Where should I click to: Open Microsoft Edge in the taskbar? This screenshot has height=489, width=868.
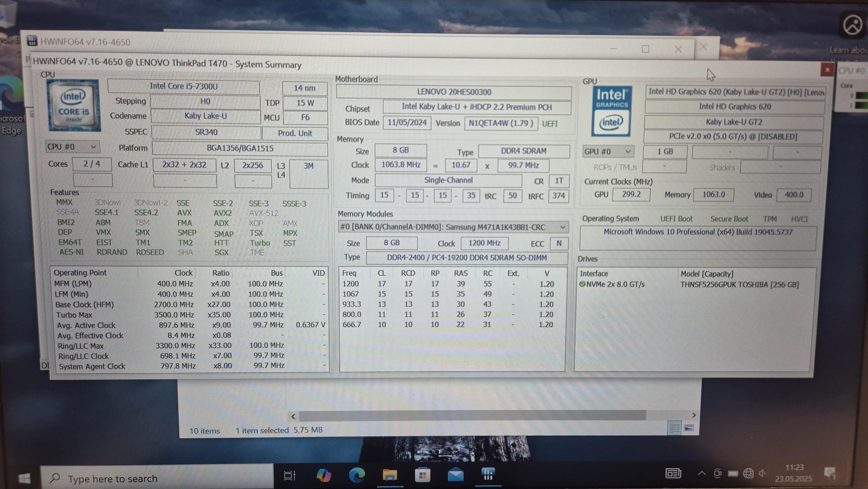[357, 475]
